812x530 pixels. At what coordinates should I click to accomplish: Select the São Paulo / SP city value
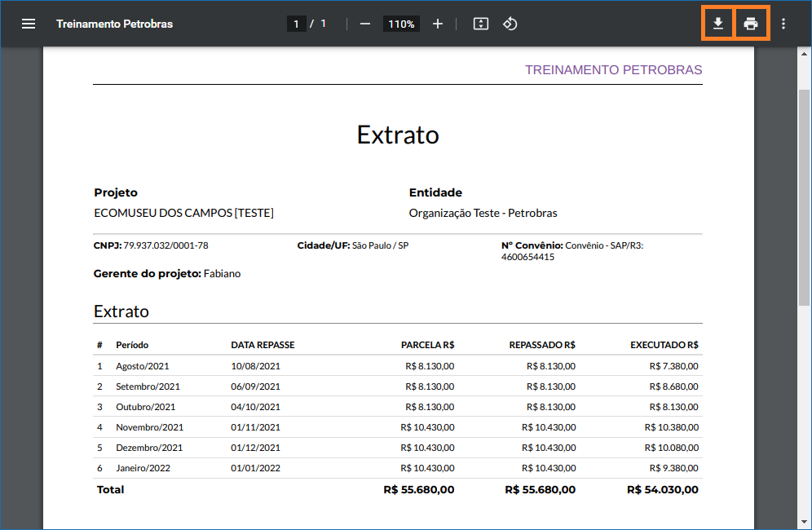(x=381, y=245)
